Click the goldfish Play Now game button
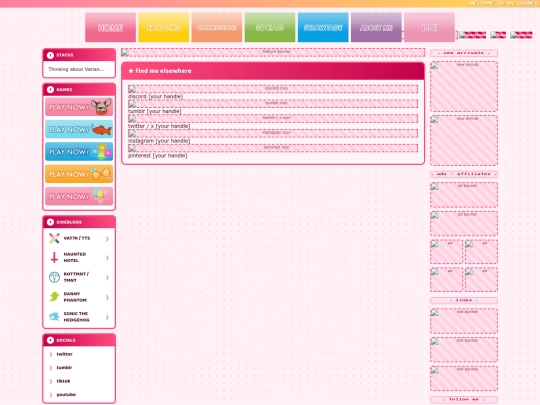The width and height of the screenshot is (540, 405). [x=79, y=129]
